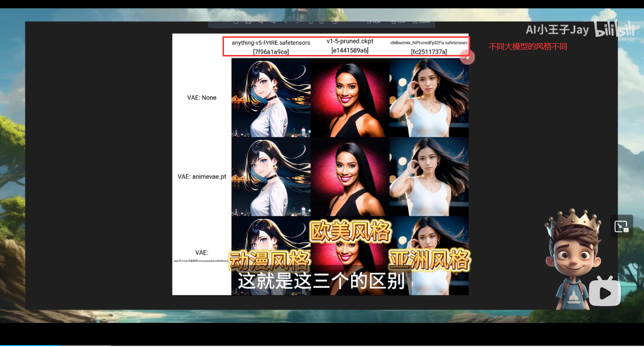Click chilloutmix portrait in animevae.pt row

429,177
